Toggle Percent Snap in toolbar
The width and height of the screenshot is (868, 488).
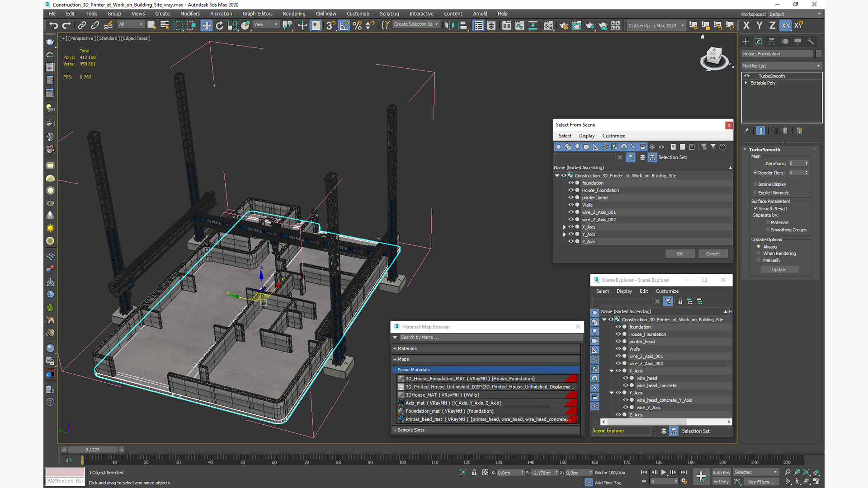(x=357, y=25)
